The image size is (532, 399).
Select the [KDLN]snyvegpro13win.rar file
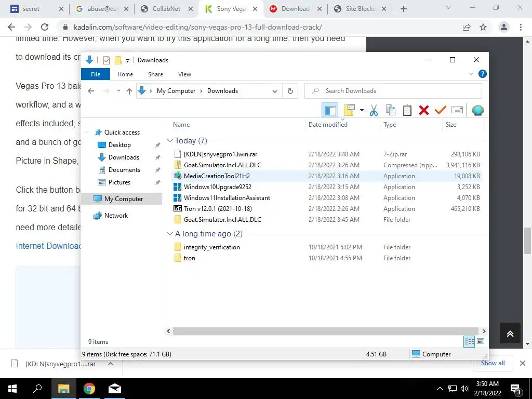click(x=220, y=154)
